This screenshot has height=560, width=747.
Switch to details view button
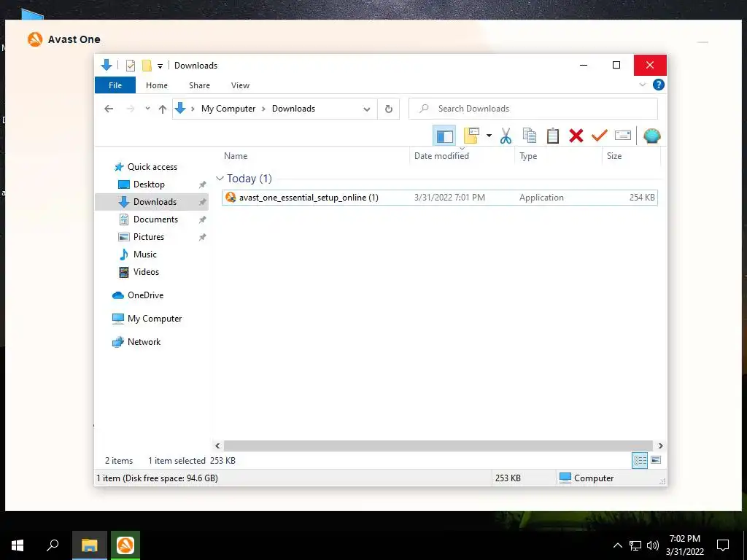(640, 460)
